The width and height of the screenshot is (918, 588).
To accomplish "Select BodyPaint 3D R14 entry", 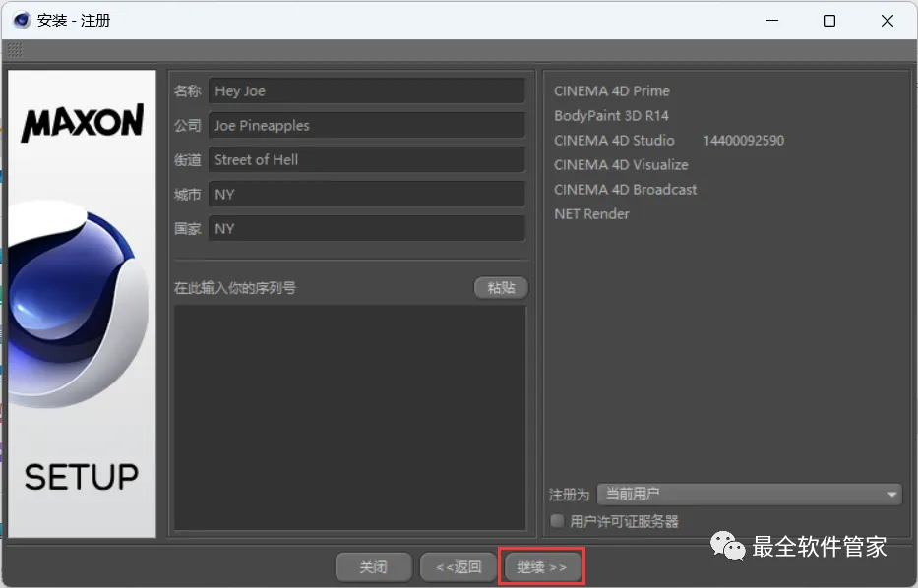I will click(x=611, y=116).
